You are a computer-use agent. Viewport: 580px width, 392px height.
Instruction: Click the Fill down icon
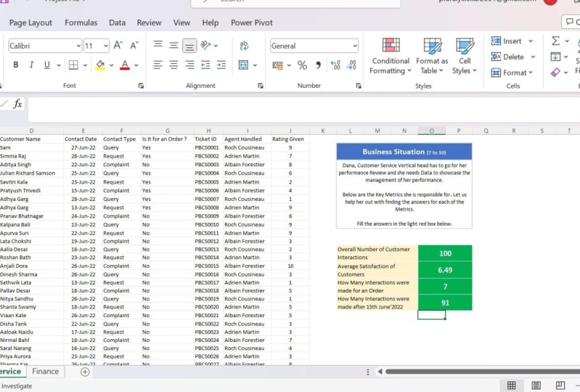pyautogui.click(x=555, y=57)
